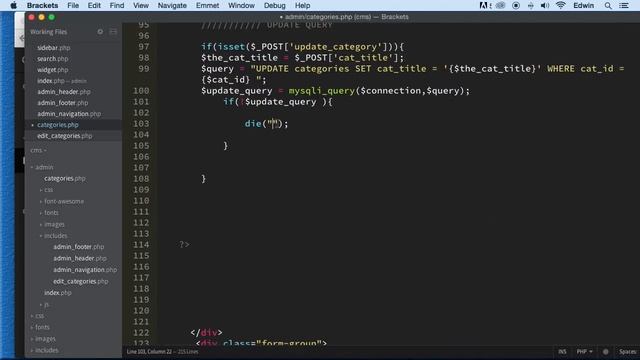Collapse the includes folder inside admin
Screen dimensions: 640x360
pos(41,236)
